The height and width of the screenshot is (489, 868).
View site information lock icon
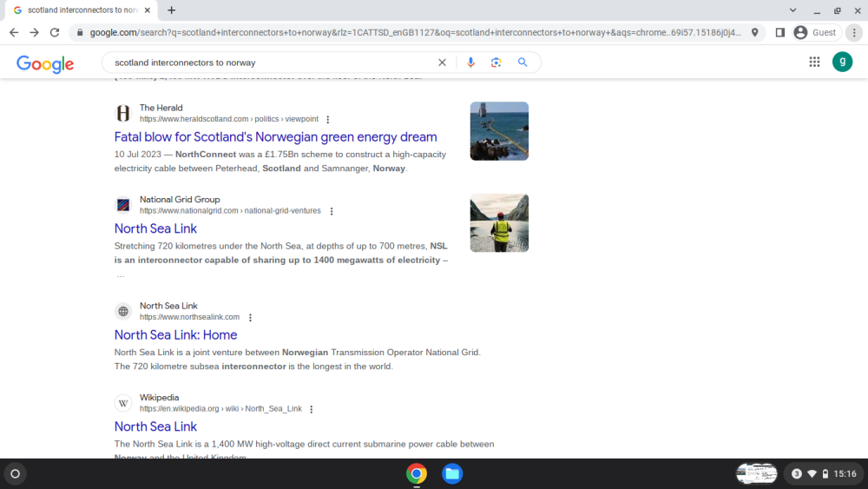pyautogui.click(x=80, y=33)
